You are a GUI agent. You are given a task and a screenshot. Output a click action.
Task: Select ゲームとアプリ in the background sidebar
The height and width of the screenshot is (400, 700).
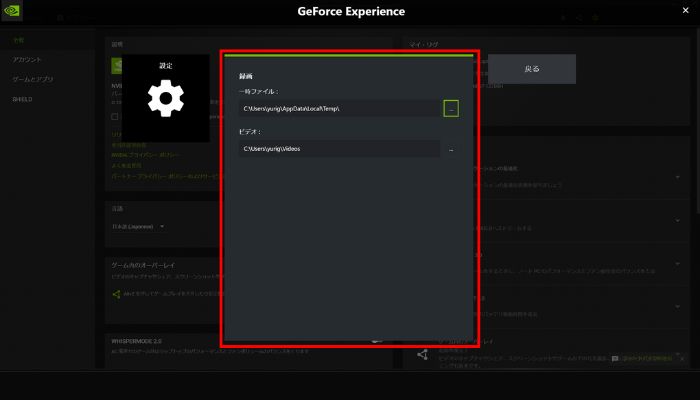33,79
